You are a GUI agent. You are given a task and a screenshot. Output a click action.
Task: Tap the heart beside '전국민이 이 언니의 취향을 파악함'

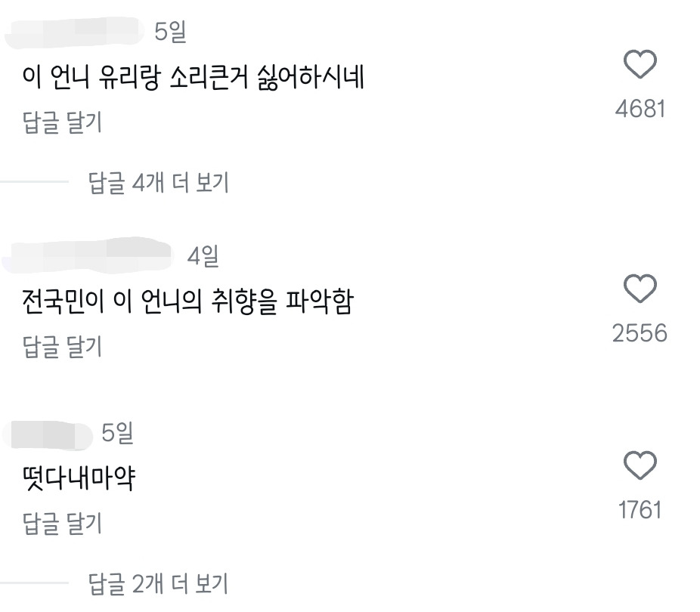(x=640, y=289)
